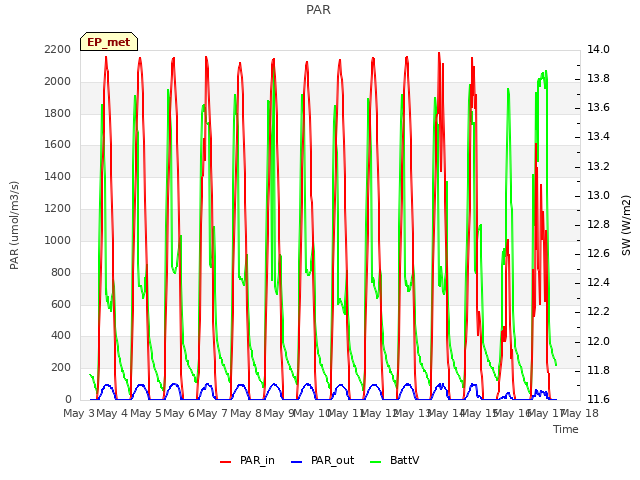Click the 13.2 right axis tick
Image resolution: width=640 pixels, height=480 pixels.
tap(598, 167)
